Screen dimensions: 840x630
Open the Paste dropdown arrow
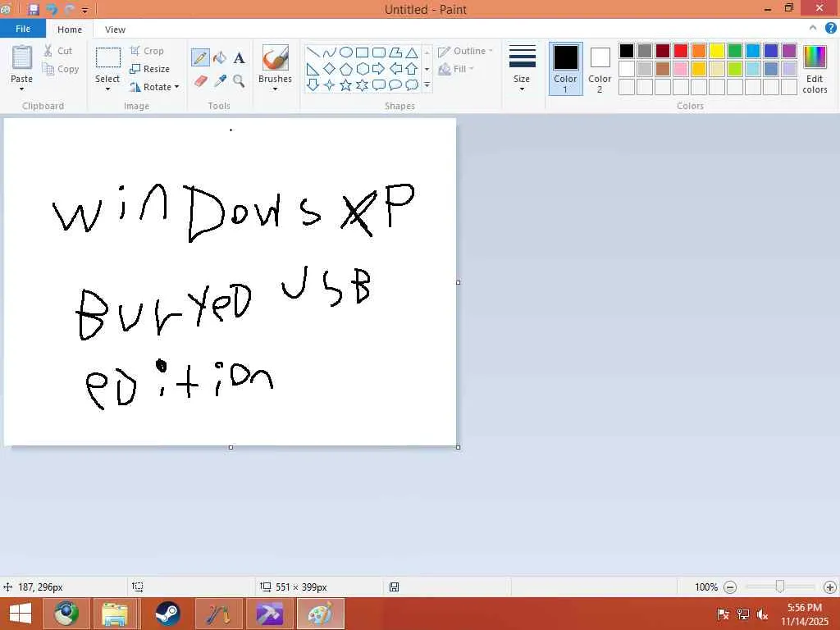tap(21, 89)
